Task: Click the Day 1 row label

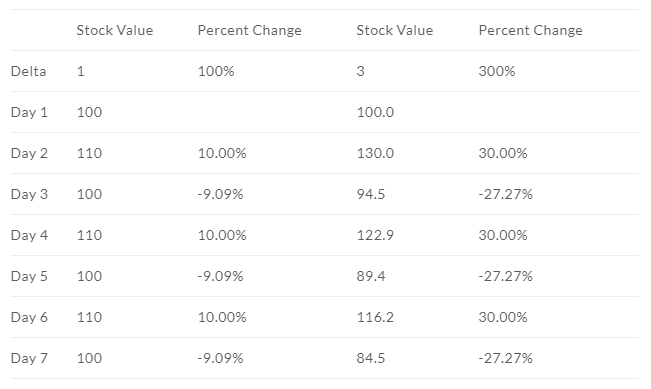Action: [29, 112]
